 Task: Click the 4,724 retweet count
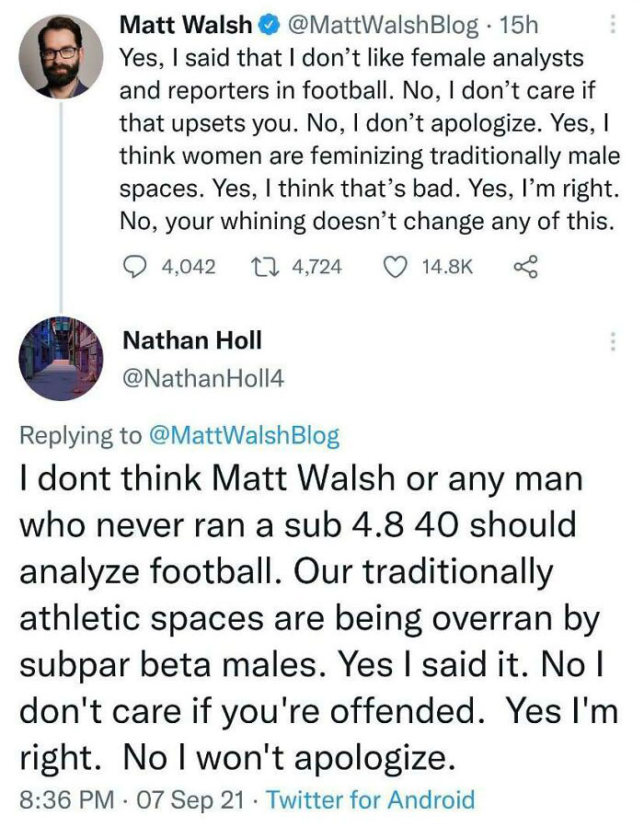[x=316, y=267]
